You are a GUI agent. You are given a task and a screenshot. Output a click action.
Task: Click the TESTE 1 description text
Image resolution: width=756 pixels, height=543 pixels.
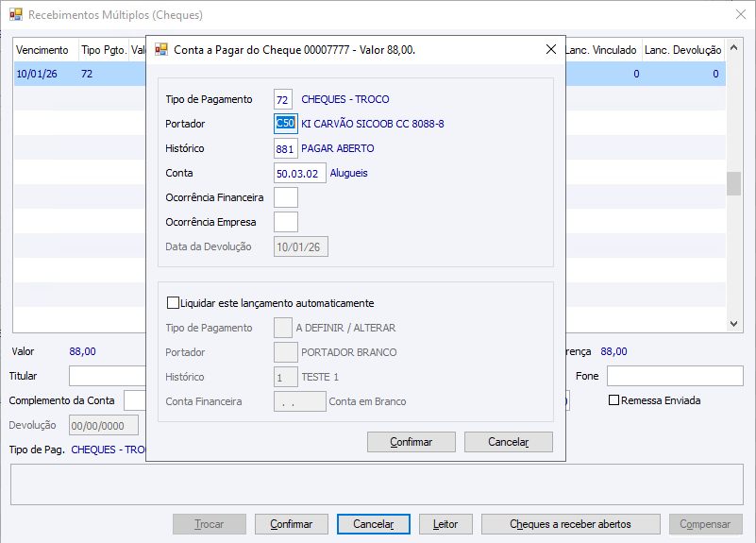pos(320,377)
